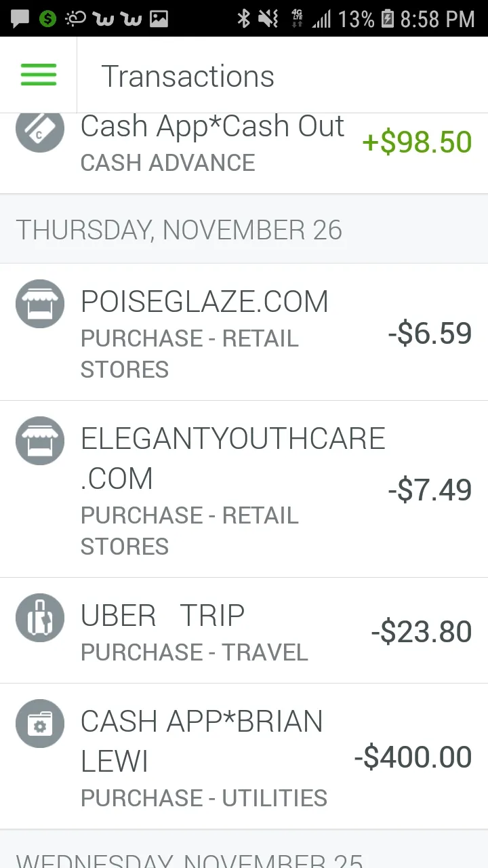The height and width of the screenshot is (868, 488).
Task: Tap the -$400.00 amount
Action: coord(413,757)
